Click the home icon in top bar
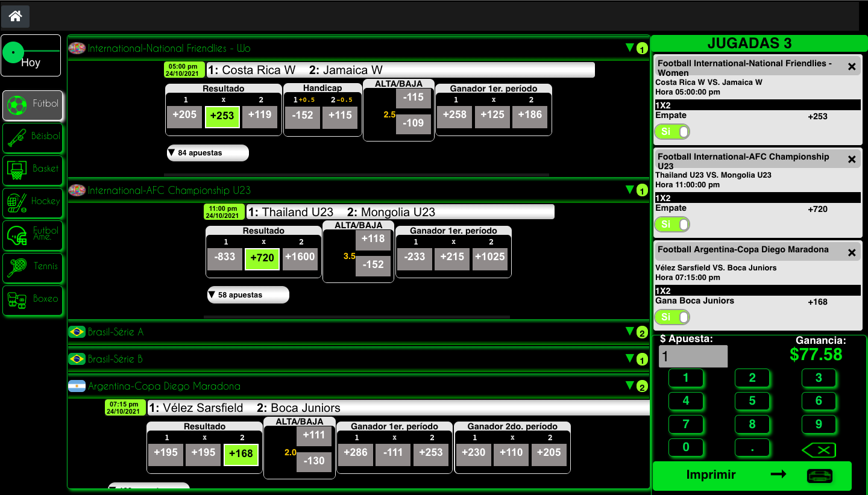This screenshot has height=495, width=868. pos(15,16)
